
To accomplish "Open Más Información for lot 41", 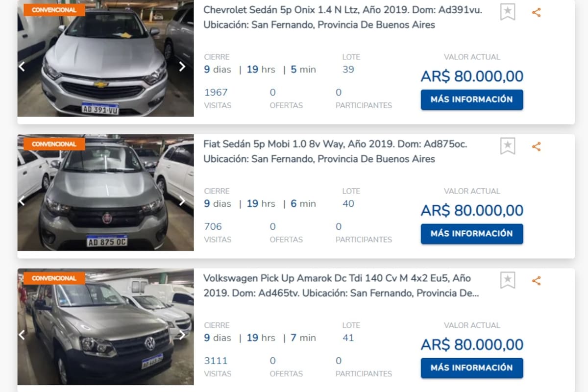I will click(472, 368).
